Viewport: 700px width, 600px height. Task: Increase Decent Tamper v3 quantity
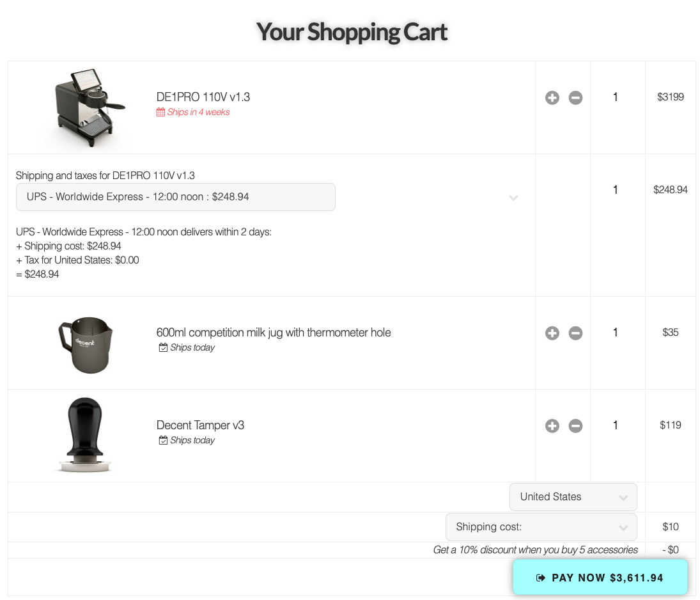552,426
